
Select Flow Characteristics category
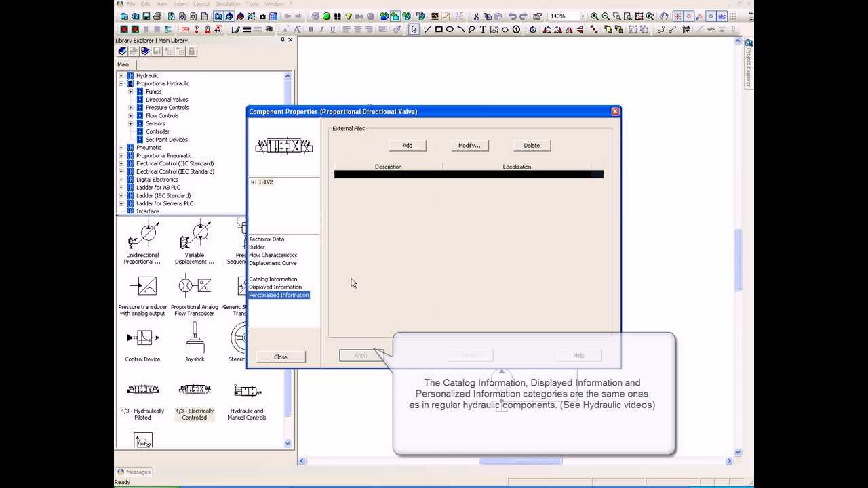(x=273, y=256)
